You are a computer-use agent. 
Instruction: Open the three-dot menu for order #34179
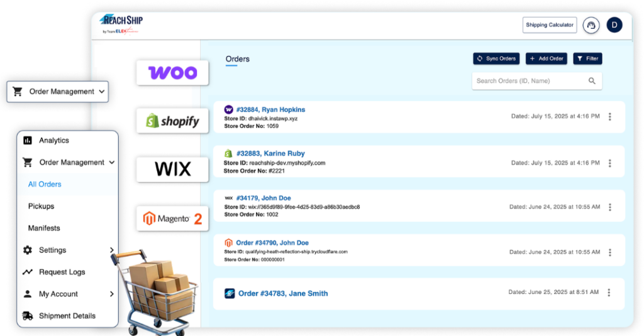click(610, 207)
